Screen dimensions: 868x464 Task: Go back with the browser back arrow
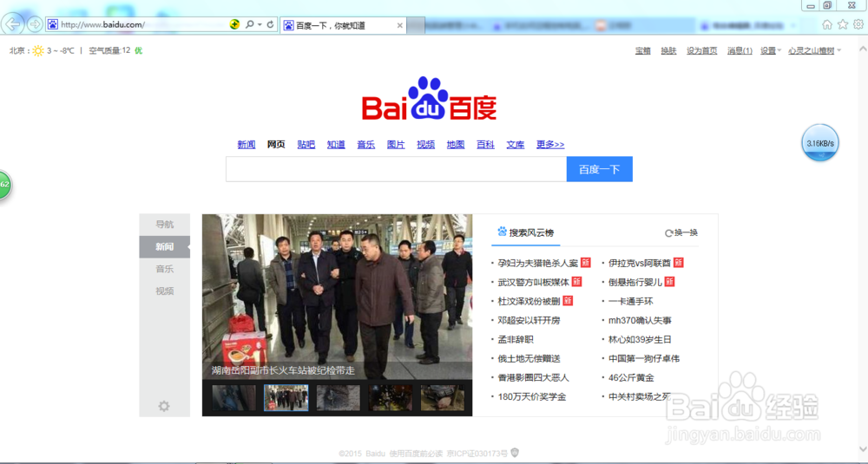point(12,23)
